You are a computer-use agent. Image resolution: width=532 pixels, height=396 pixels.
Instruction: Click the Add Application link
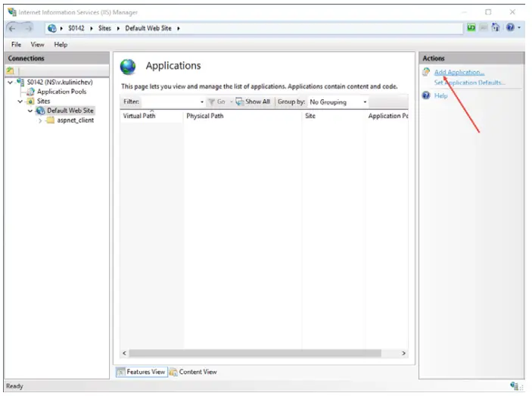pyautogui.click(x=459, y=72)
